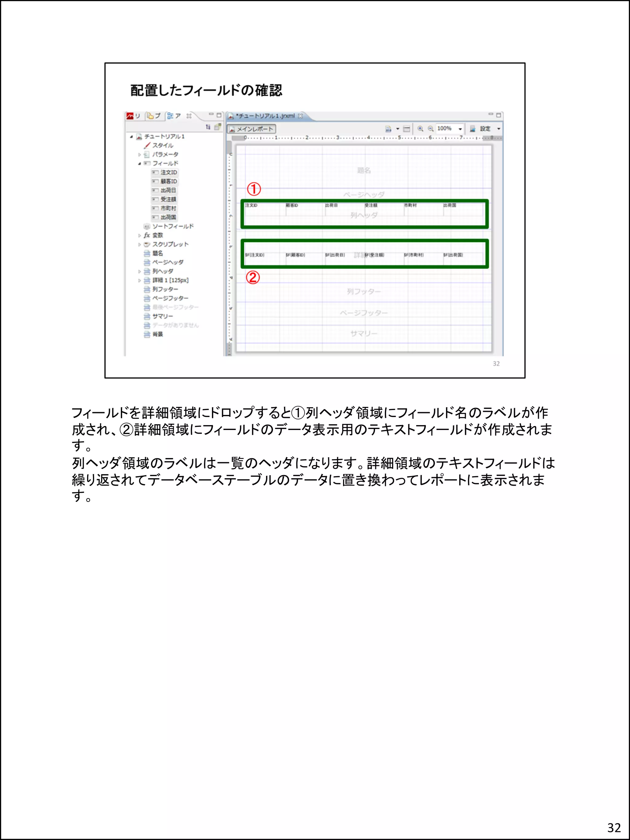Click the チュートリアル1 report icon in tree
Image resolution: width=630 pixels, height=840 pixels.
(139, 137)
